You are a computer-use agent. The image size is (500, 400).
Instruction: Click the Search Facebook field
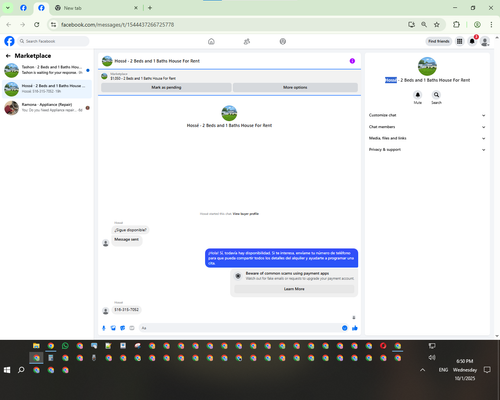pyautogui.click(x=53, y=41)
